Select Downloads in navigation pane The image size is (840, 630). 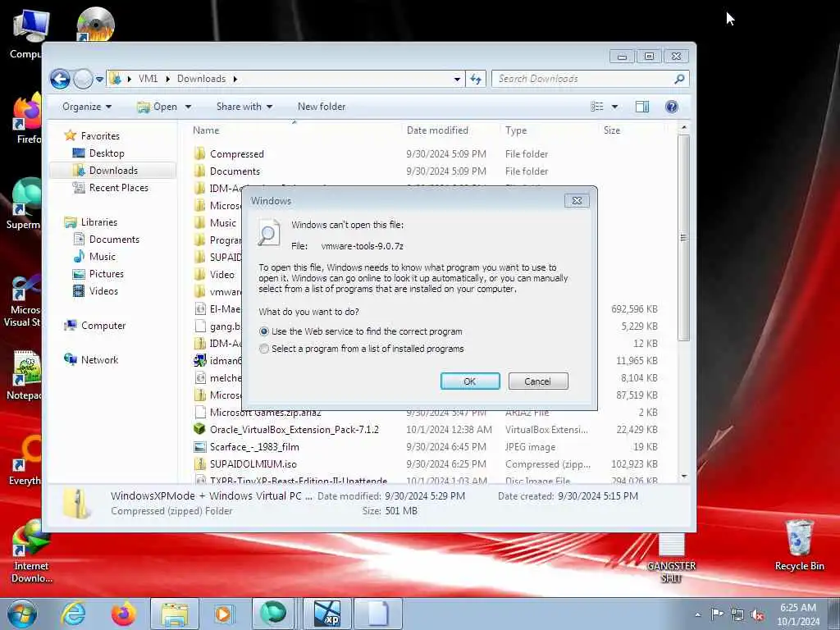(x=113, y=171)
